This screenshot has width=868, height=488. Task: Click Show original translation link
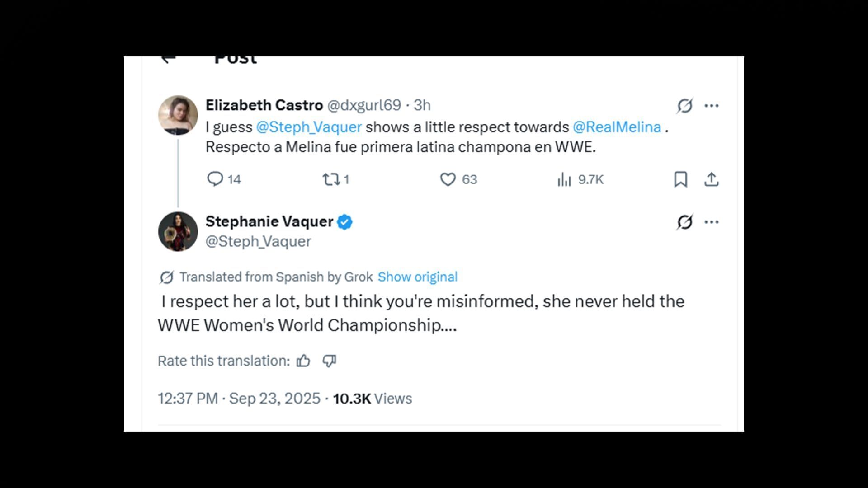pyautogui.click(x=417, y=277)
